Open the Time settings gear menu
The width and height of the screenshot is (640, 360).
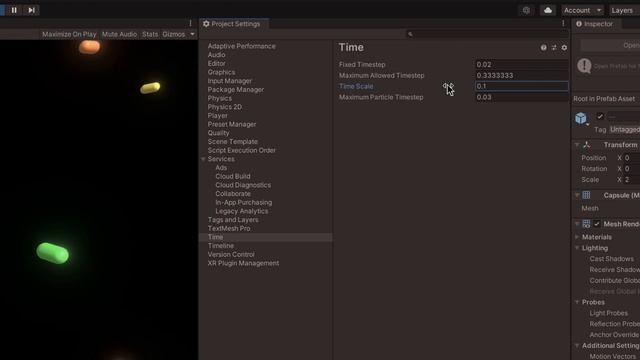[x=564, y=48]
